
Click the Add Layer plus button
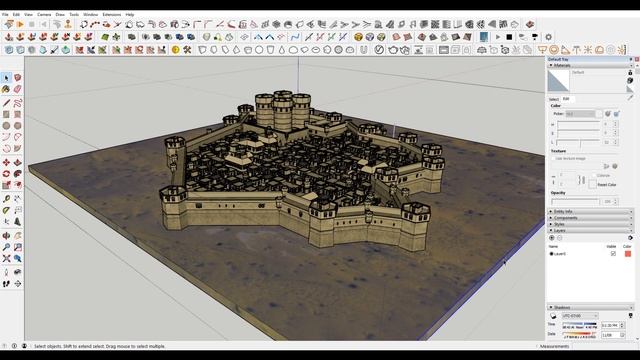[552, 238]
